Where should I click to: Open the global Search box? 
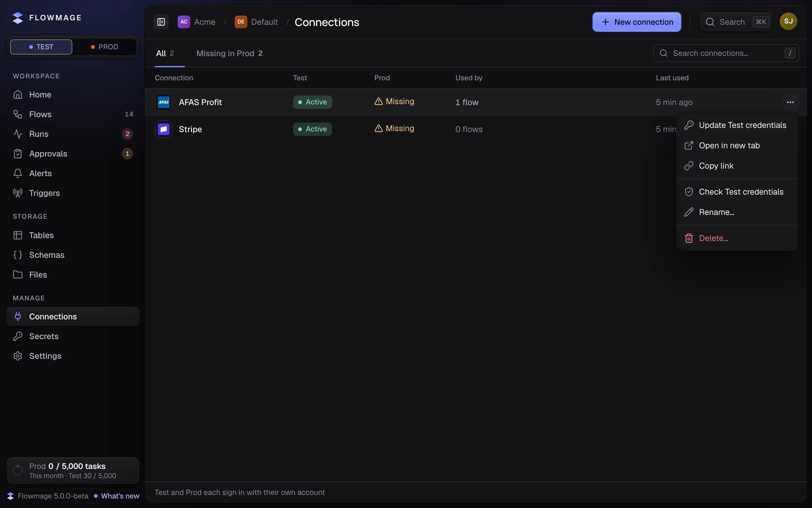pos(736,22)
